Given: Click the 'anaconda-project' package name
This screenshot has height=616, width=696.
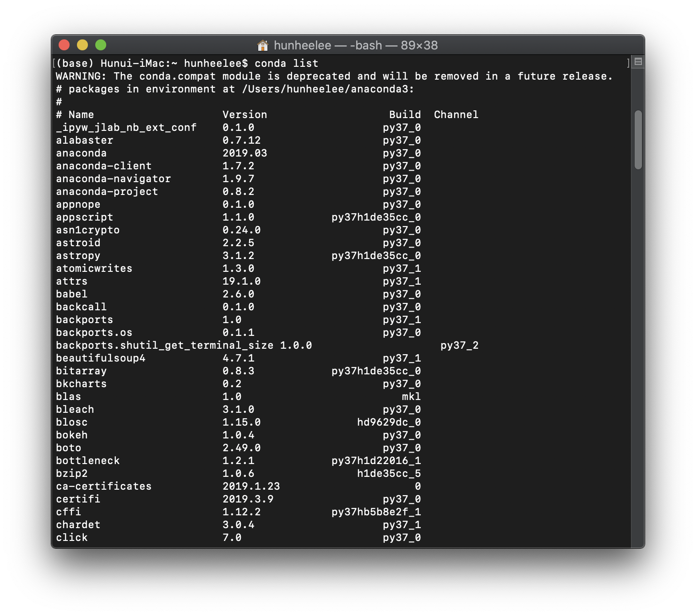Looking at the screenshot, I should click(107, 191).
